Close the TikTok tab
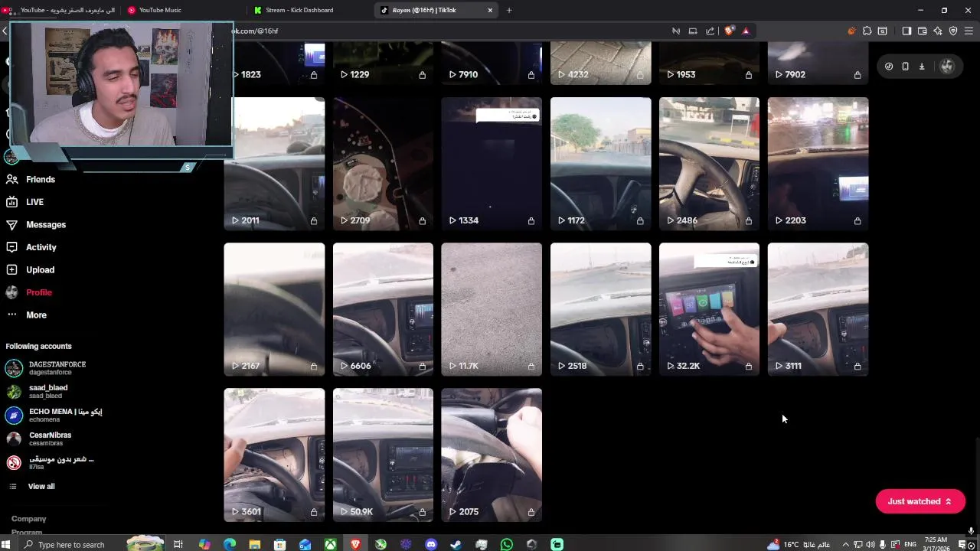The height and width of the screenshot is (551, 980). click(490, 10)
